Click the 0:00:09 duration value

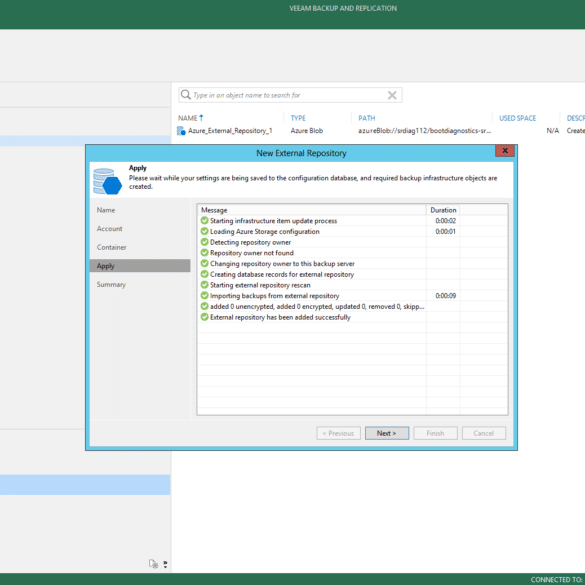[x=445, y=296]
